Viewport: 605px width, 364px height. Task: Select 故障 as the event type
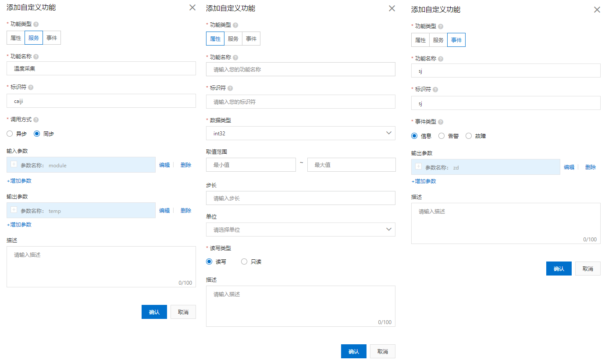pos(469,136)
